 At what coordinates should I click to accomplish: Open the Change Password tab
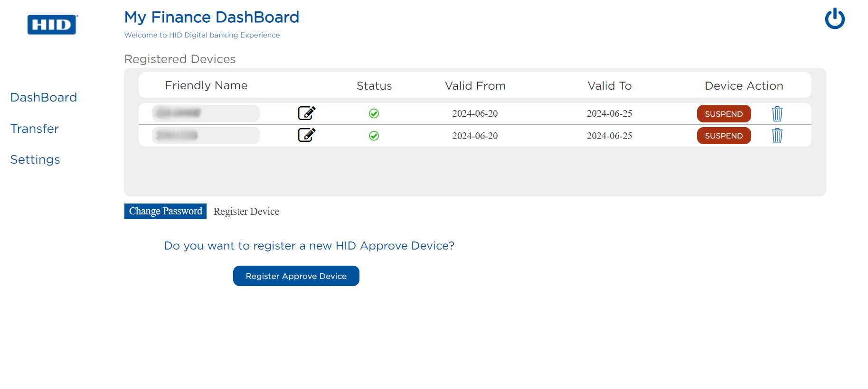165,211
